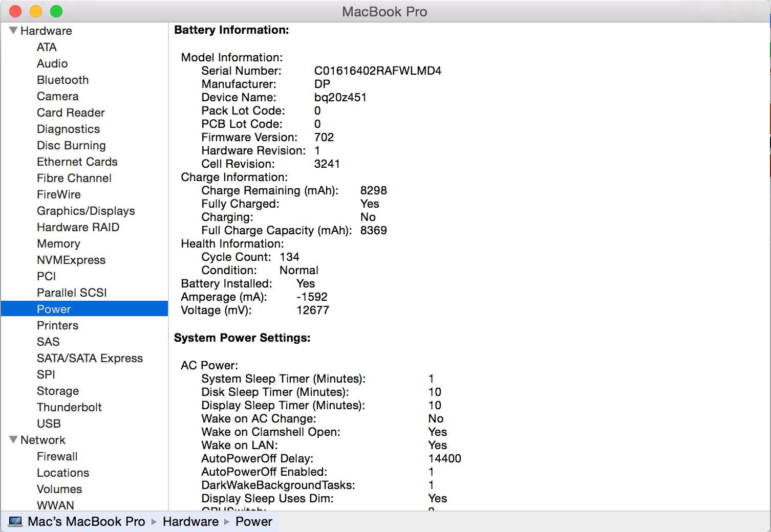Viewport: 771px width, 532px height.
Task: Open the Bluetooth hardware section
Action: (x=63, y=80)
